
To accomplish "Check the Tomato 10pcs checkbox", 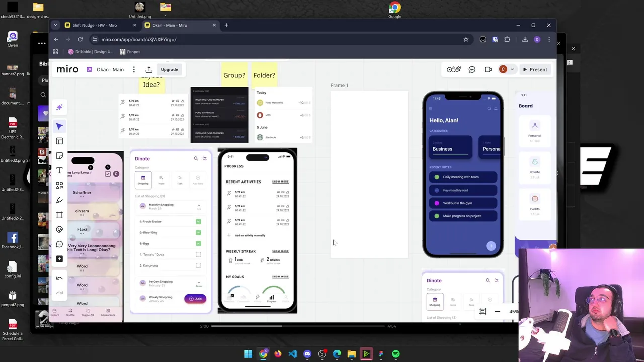I will (198, 255).
